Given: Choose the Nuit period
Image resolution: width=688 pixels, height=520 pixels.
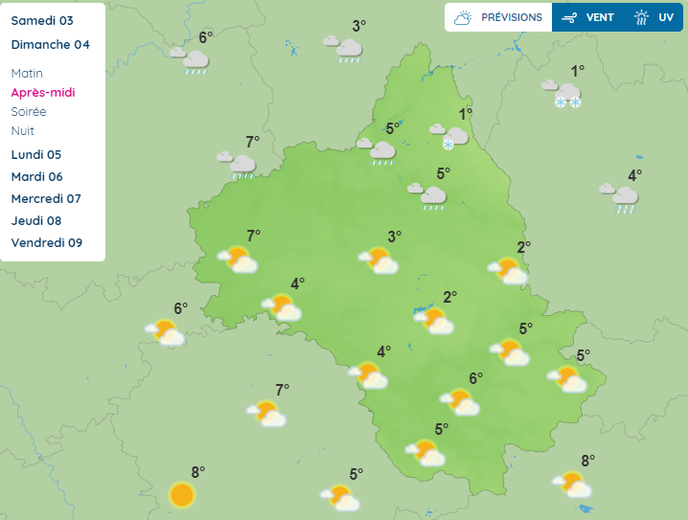Looking at the screenshot, I should 22,131.
